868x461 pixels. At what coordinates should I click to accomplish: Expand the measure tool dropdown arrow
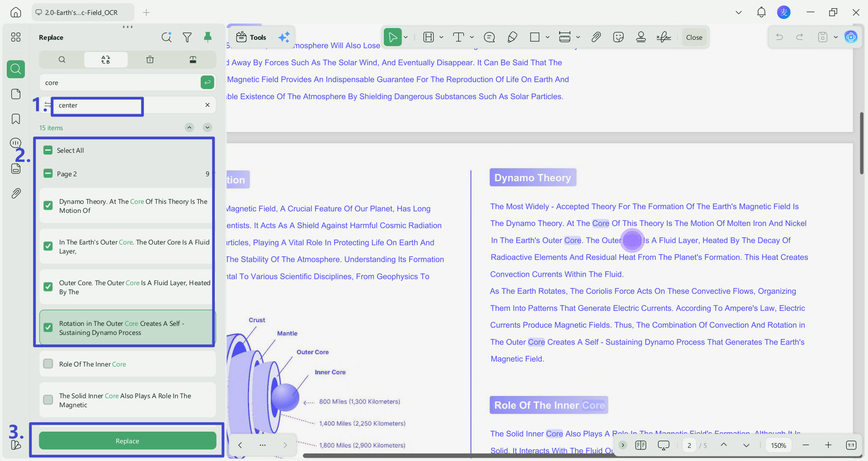click(578, 37)
